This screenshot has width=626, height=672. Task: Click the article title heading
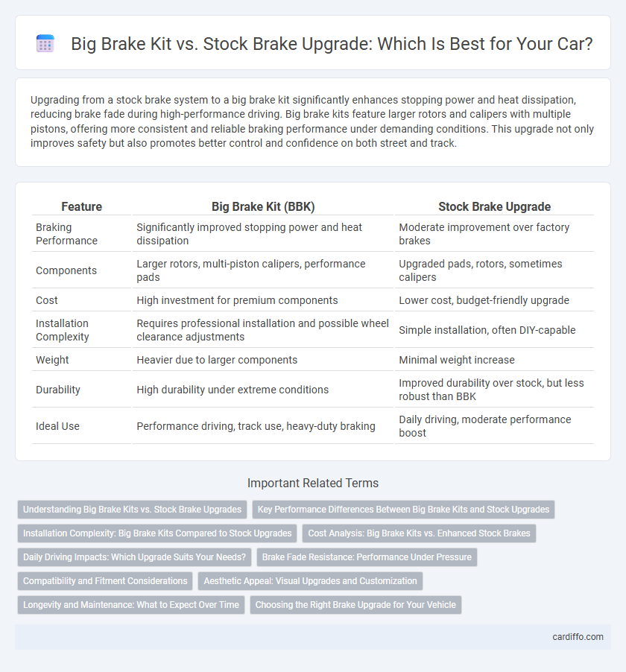[x=332, y=44]
